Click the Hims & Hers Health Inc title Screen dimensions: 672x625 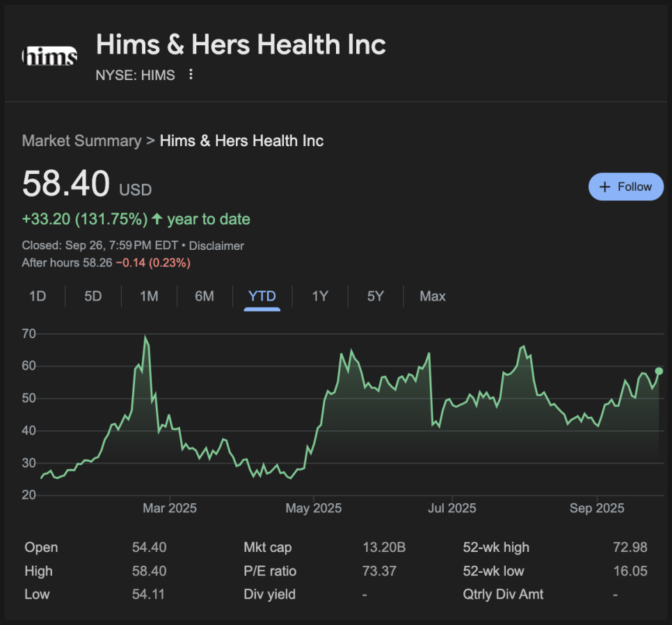coord(241,45)
